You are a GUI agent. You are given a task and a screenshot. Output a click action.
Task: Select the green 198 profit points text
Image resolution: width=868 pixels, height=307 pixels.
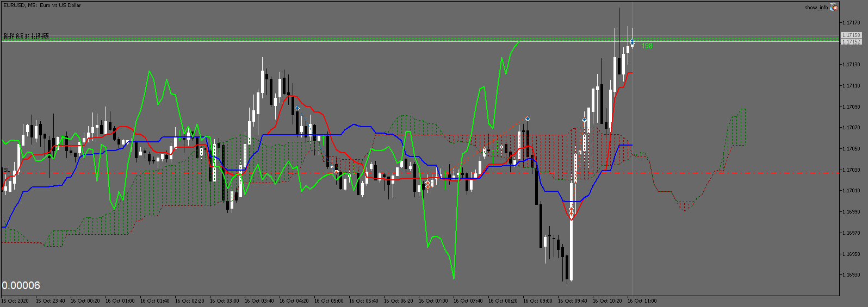(647, 46)
